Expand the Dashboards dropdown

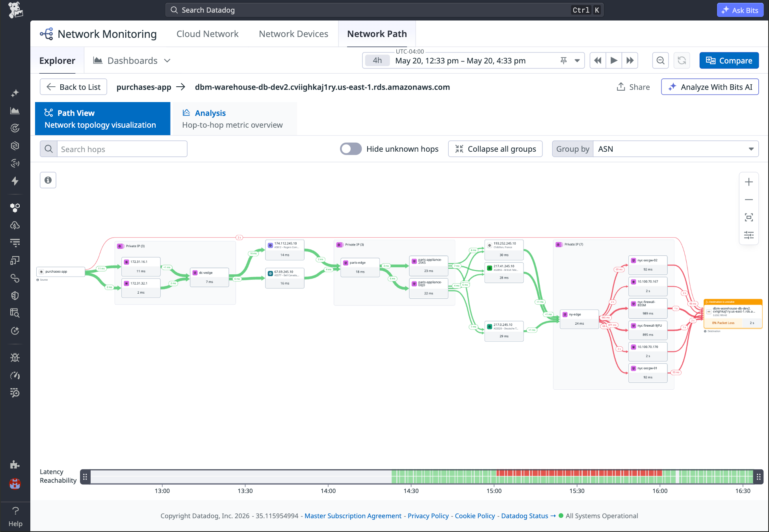[x=132, y=61]
